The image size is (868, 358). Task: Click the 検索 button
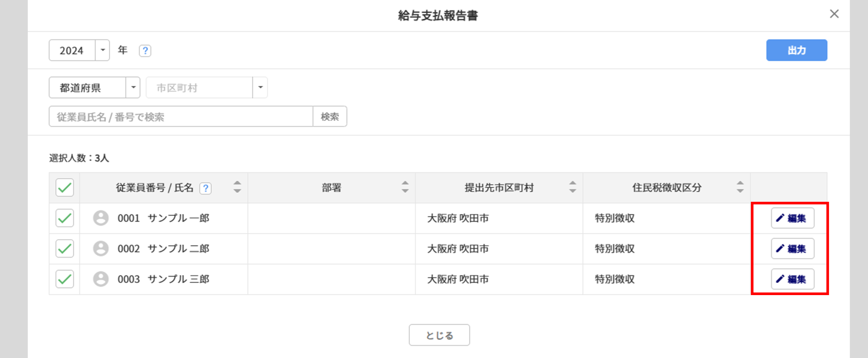(330, 116)
